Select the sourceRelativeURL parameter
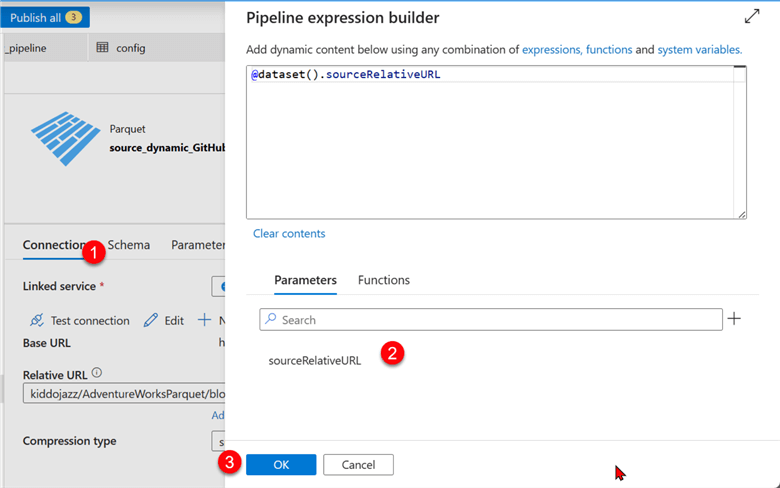780x488 pixels. tap(315, 360)
